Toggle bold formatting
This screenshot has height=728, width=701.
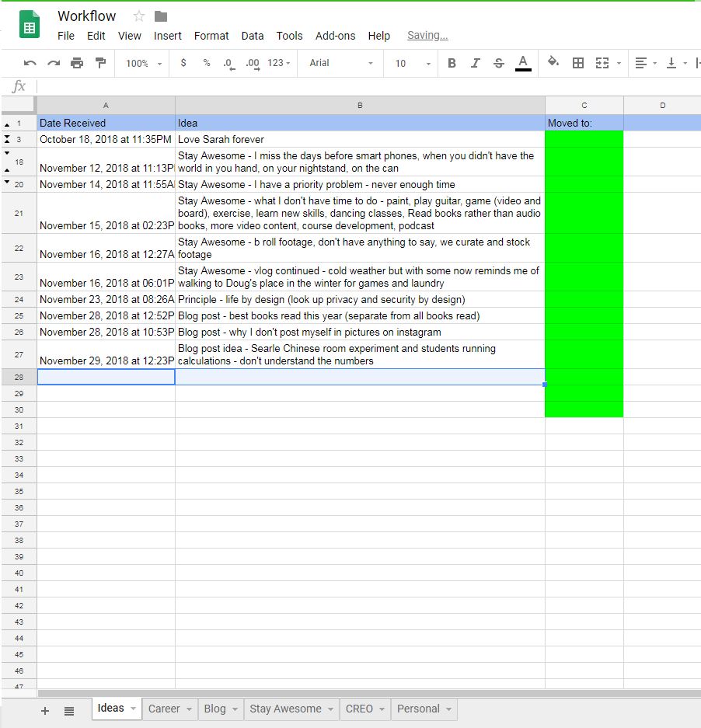452,63
